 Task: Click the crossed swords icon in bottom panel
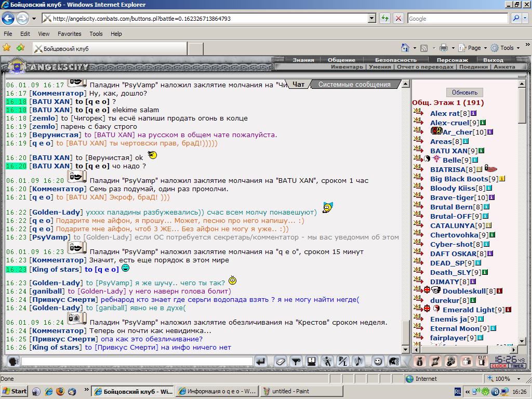pos(435,362)
